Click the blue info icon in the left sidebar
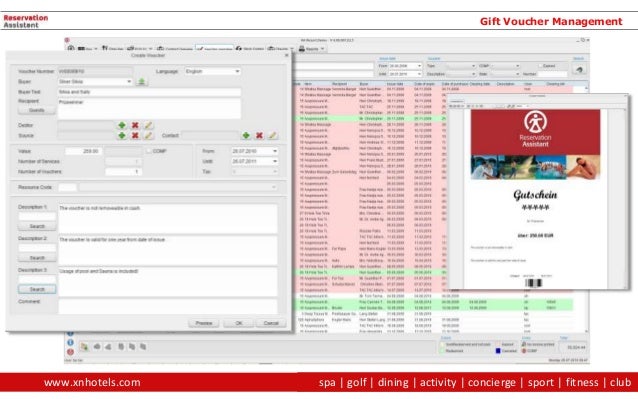 [70, 342]
